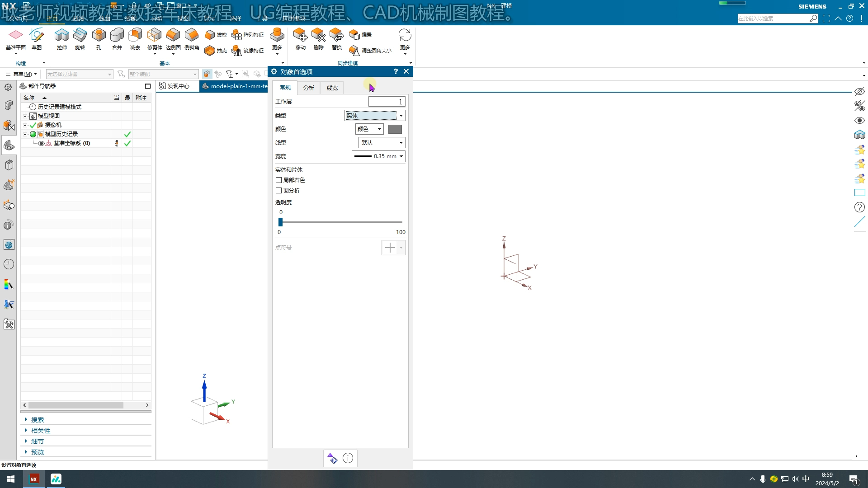Viewport: 868px width, 488px height.
Task: Open the 菜单(M) menu button
Action: 21,74
